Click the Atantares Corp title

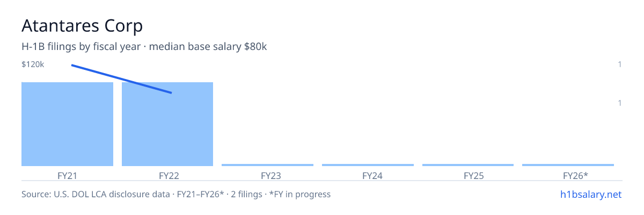pyautogui.click(x=82, y=25)
